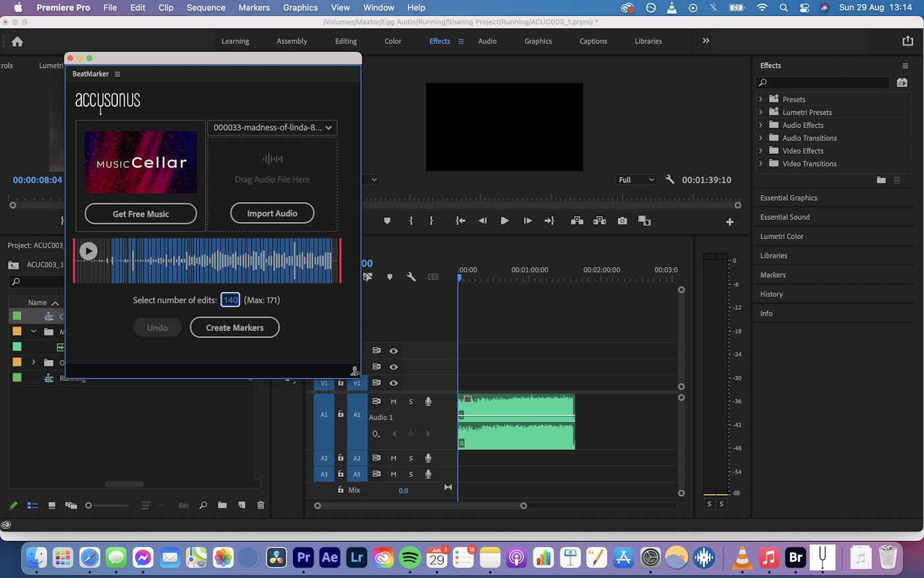This screenshot has height=578, width=924.
Task: Click the Project panel Find magnifier icon
Action: point(203,505)
